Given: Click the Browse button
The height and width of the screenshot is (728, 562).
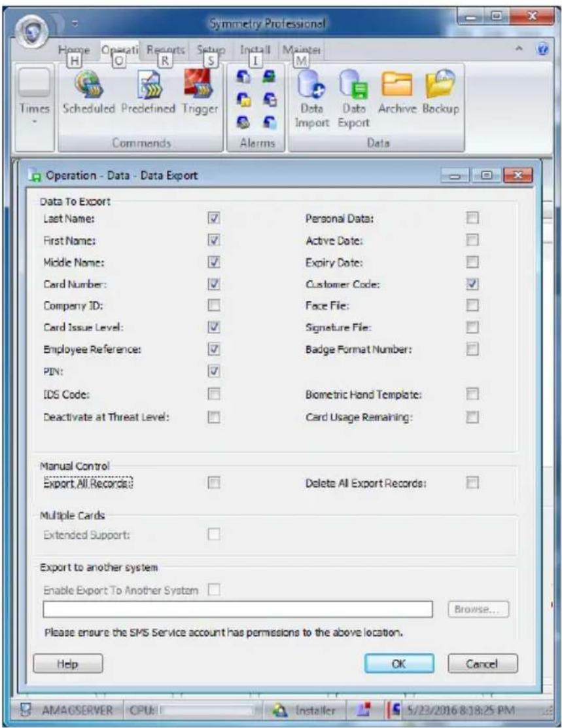Looking at the screenshot, I should 478,609.
